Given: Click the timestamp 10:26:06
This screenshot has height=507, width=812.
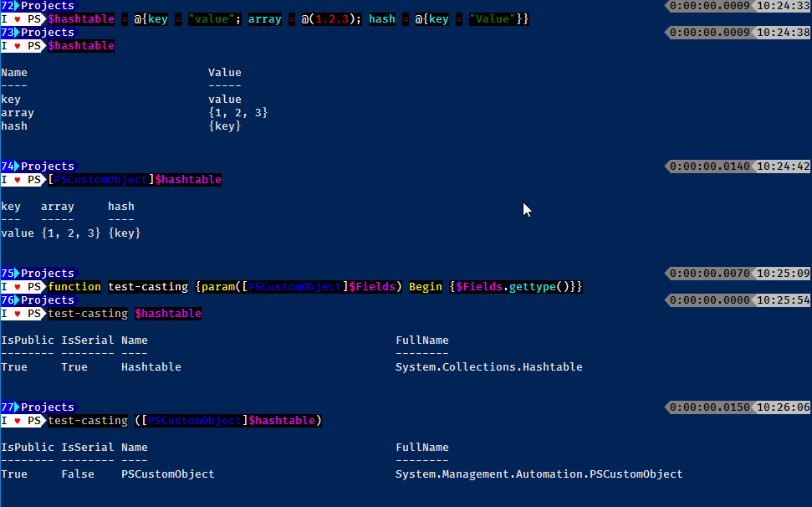Looking at the screenshot, I should click(783, 407).
